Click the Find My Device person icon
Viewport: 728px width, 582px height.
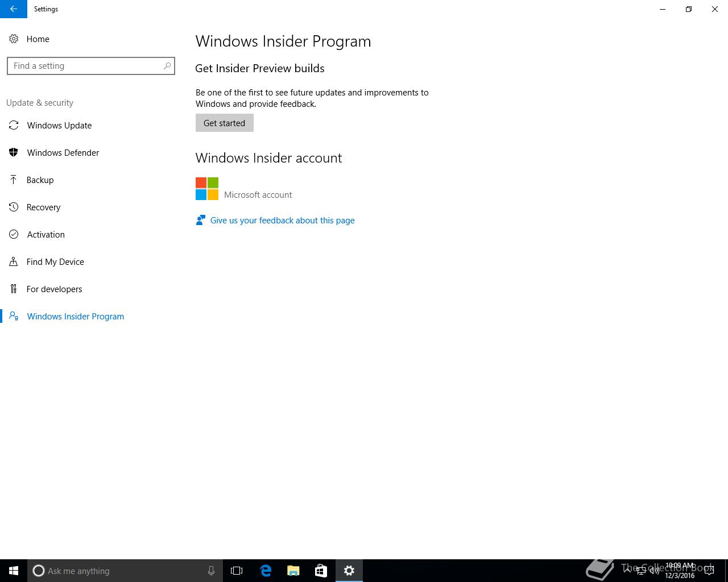tap(14, 261)
